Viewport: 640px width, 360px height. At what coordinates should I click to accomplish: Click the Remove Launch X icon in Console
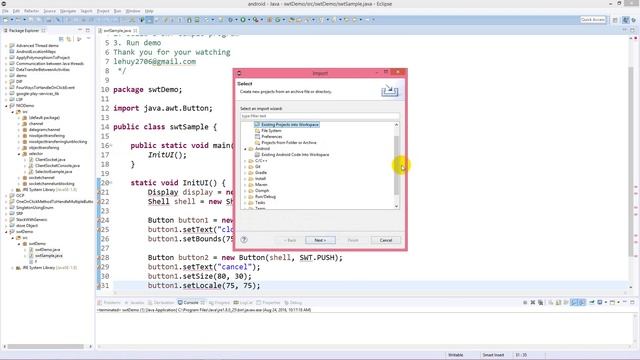[533, 302]
